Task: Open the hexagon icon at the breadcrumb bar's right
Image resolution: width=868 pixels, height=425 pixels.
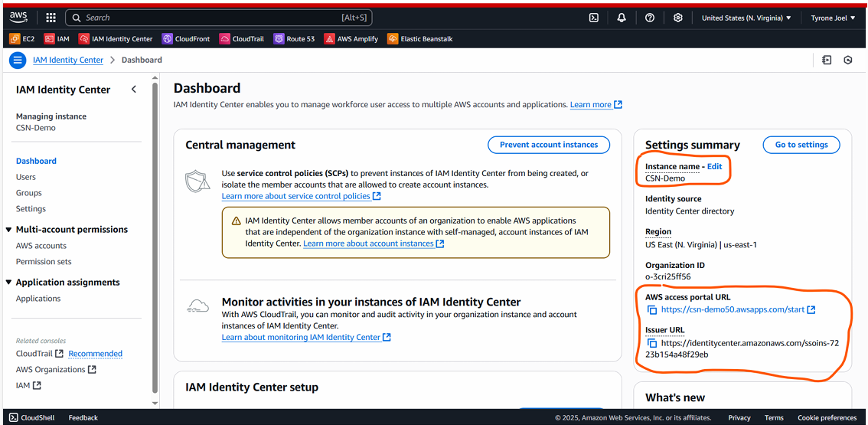Action: click(847, 60)
